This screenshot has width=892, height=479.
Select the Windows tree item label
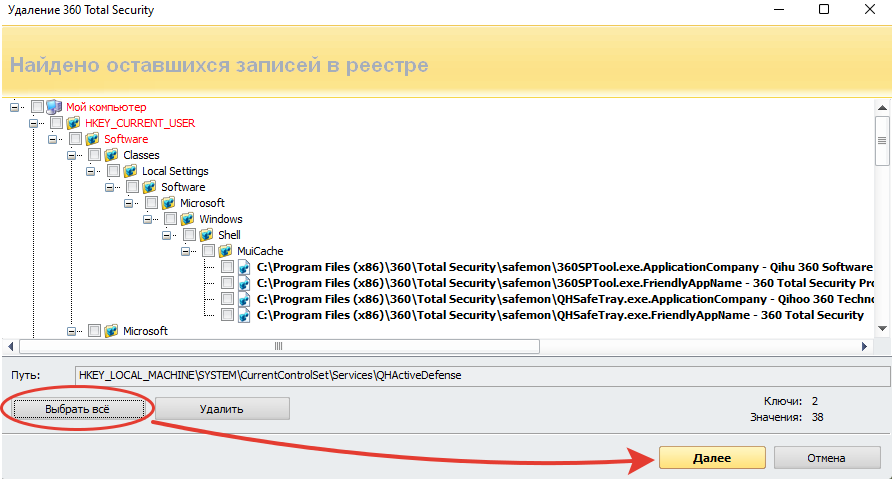tap(221, 219)
